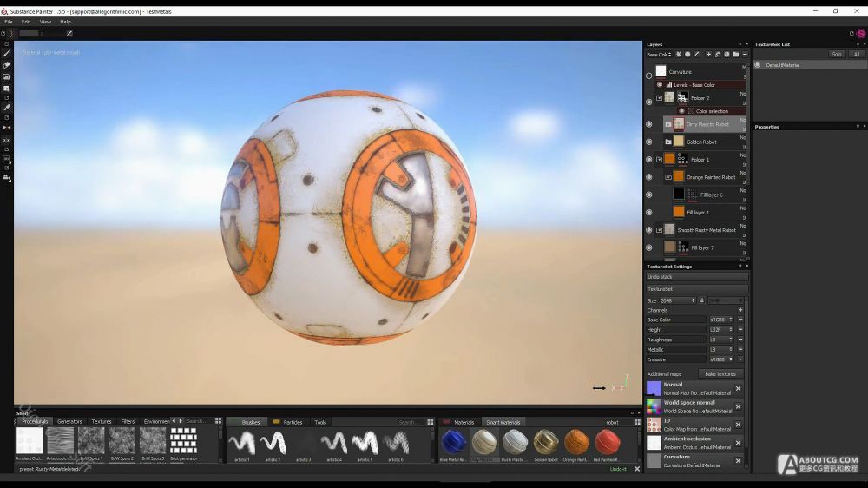Open the Edit menu
868x488 pixels.
[26, 22]
